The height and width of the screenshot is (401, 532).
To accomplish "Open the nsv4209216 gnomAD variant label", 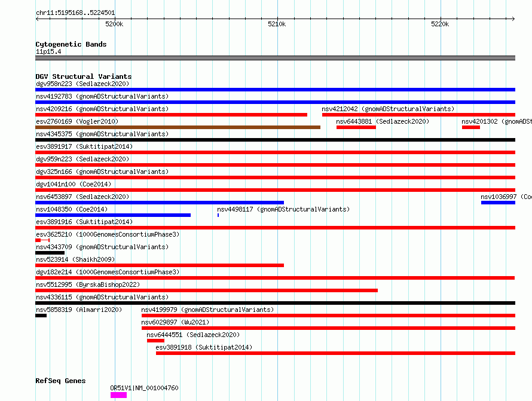I will coord(102,109).
